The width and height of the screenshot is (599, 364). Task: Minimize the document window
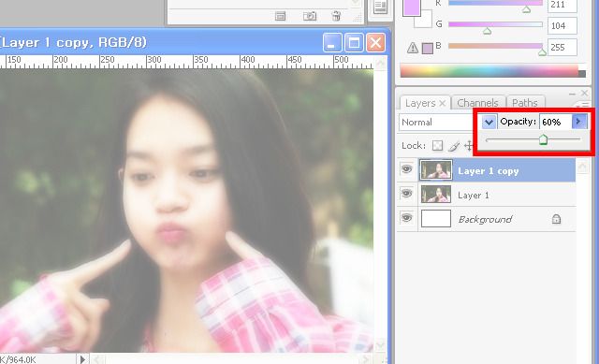(x=331, y=42)
